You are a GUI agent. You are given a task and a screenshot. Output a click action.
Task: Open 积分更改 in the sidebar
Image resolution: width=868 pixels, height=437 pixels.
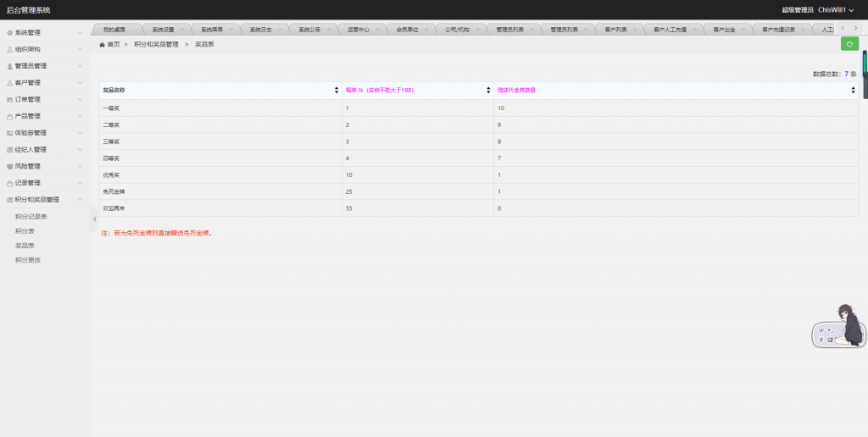point(27,260)
